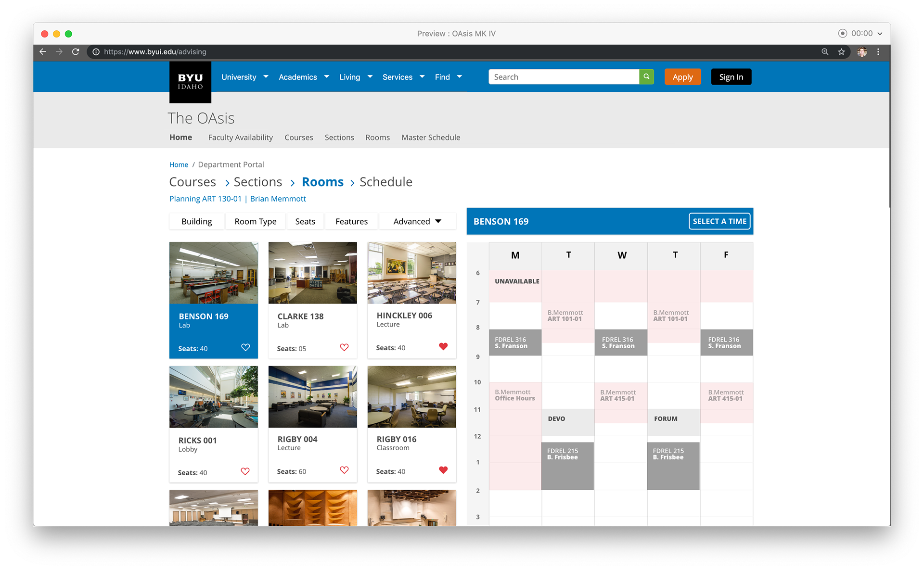
Task: Go to the Sections step
Action: pyautogui.click(x=258, y=182)
